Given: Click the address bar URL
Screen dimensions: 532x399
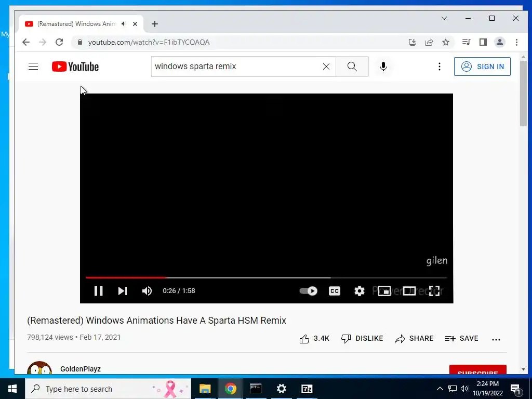Looking at the screenshot, I should click(149, 42).
